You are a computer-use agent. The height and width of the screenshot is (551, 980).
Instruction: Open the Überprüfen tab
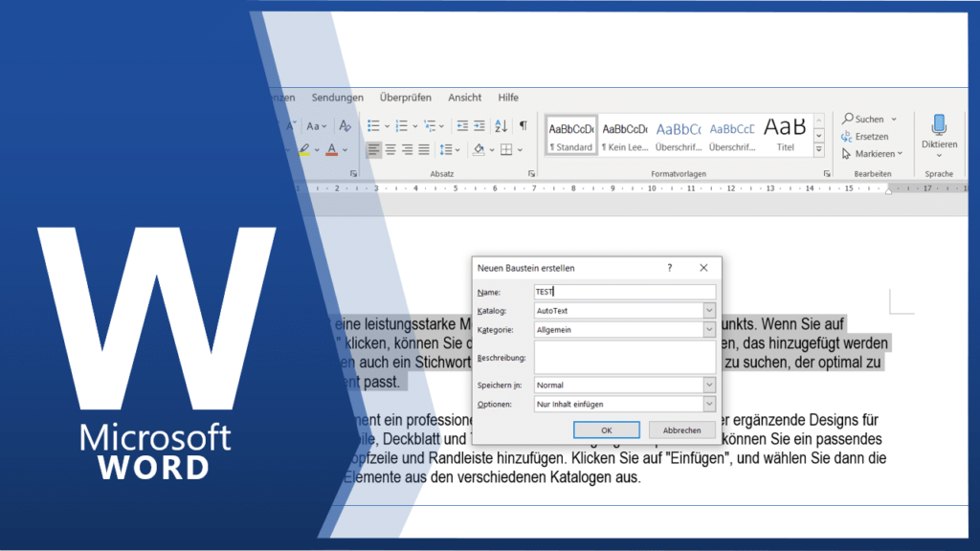(x=406, y=98)
